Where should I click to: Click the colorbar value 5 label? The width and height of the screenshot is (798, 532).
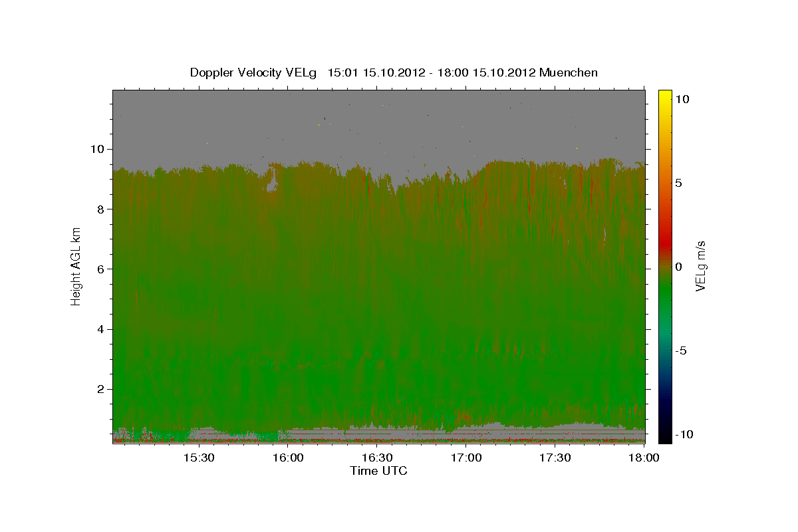click(678, 183)
